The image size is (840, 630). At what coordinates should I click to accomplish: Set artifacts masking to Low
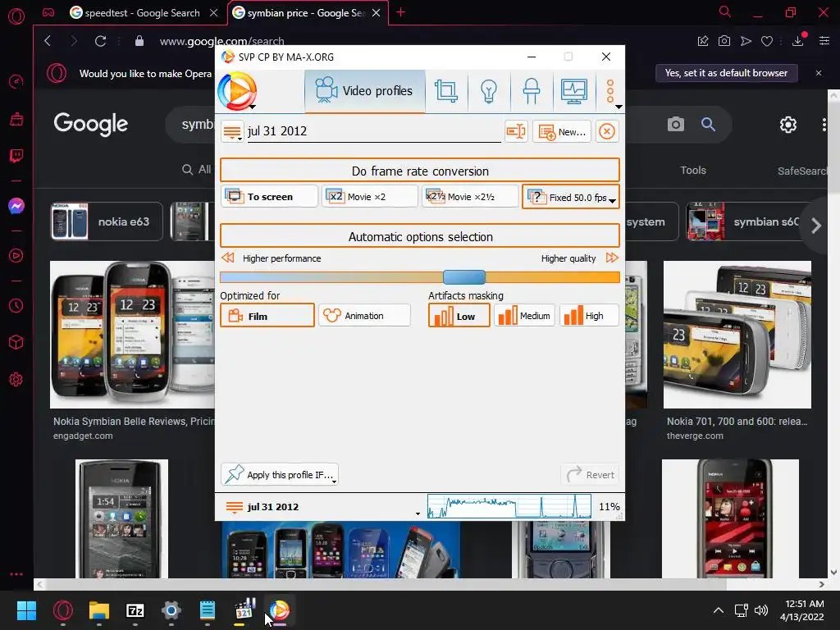pyautogui.click(x=459, y=316)
